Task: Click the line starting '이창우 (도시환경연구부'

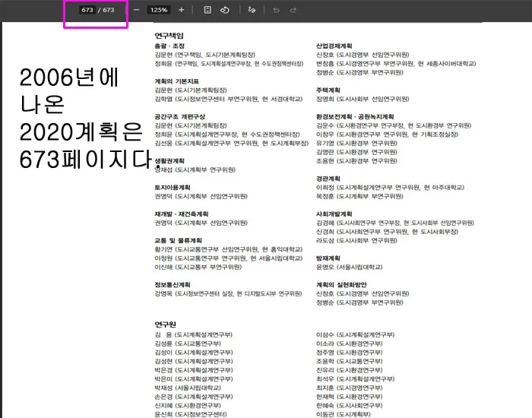Action: pyautogui.click(x=387, y=134)
